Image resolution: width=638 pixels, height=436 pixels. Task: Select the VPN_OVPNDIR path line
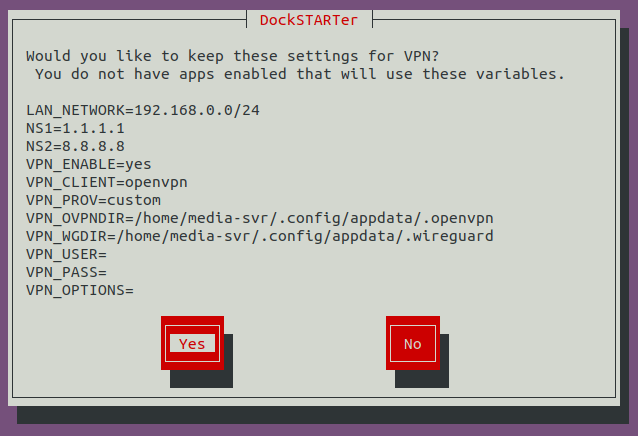point(260,218)
